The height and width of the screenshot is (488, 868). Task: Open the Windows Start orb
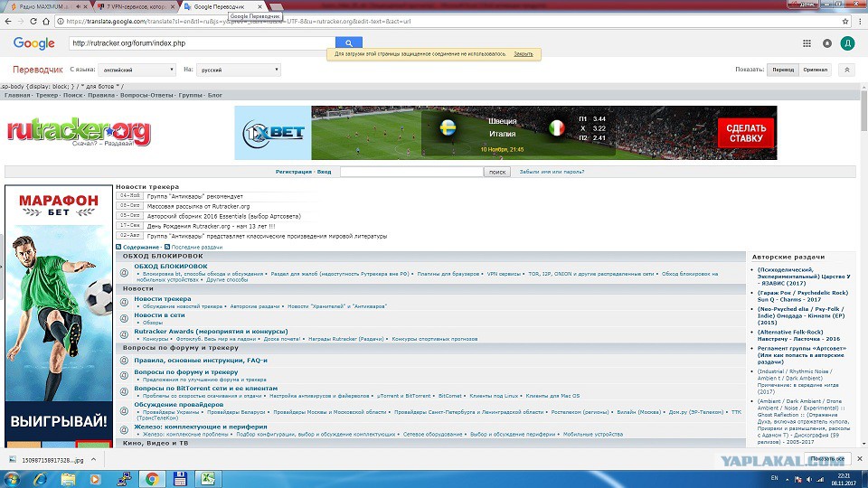12,479
